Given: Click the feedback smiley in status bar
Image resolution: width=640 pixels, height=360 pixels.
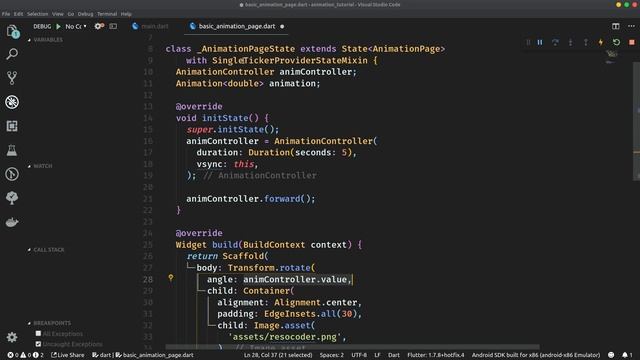Looking at the screenshot, I should [x=611, y=355].
